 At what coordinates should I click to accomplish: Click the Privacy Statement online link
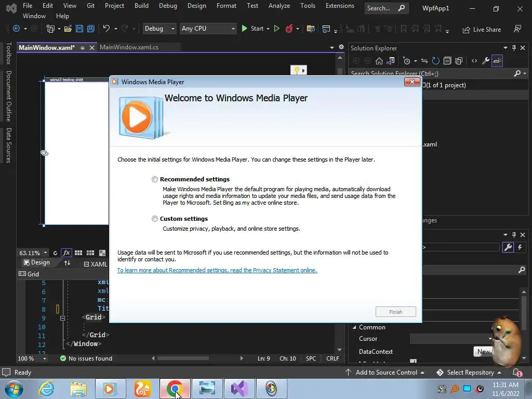point(217,270)
